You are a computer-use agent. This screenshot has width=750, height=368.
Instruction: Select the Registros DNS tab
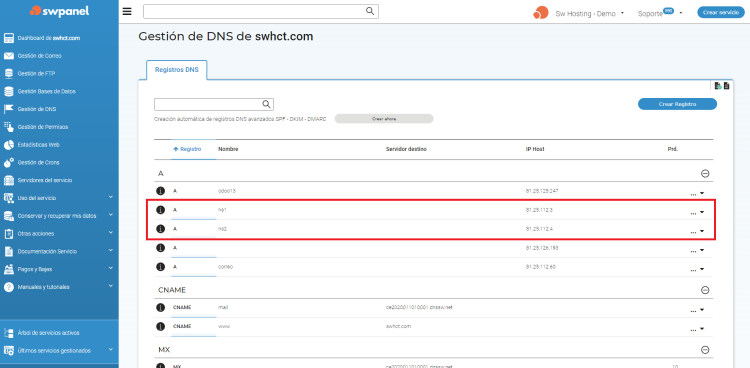(176, 70)
